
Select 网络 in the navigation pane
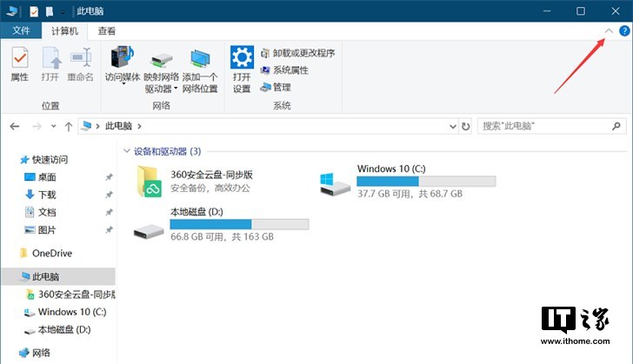click(x=35, y=353)
